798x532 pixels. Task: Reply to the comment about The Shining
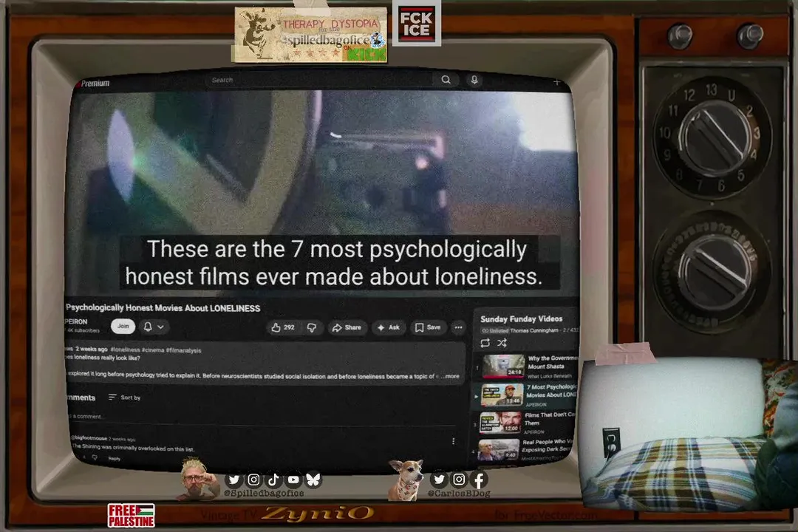tap(115, 458)
